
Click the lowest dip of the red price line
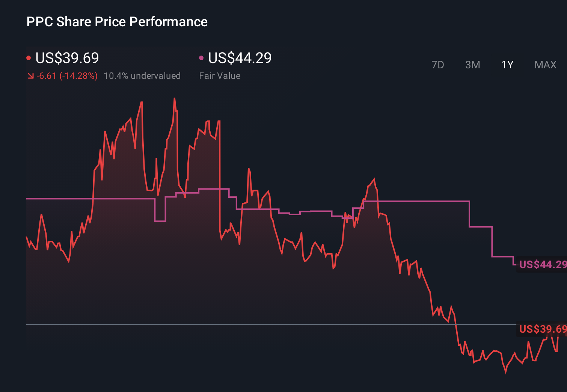(505, 374)
